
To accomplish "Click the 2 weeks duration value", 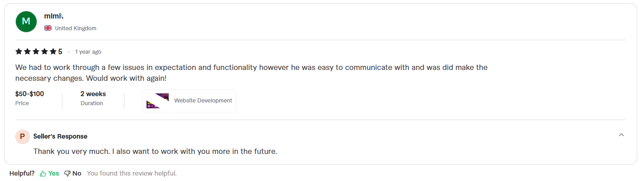I will pyautogui.click(x=93, y=94).
